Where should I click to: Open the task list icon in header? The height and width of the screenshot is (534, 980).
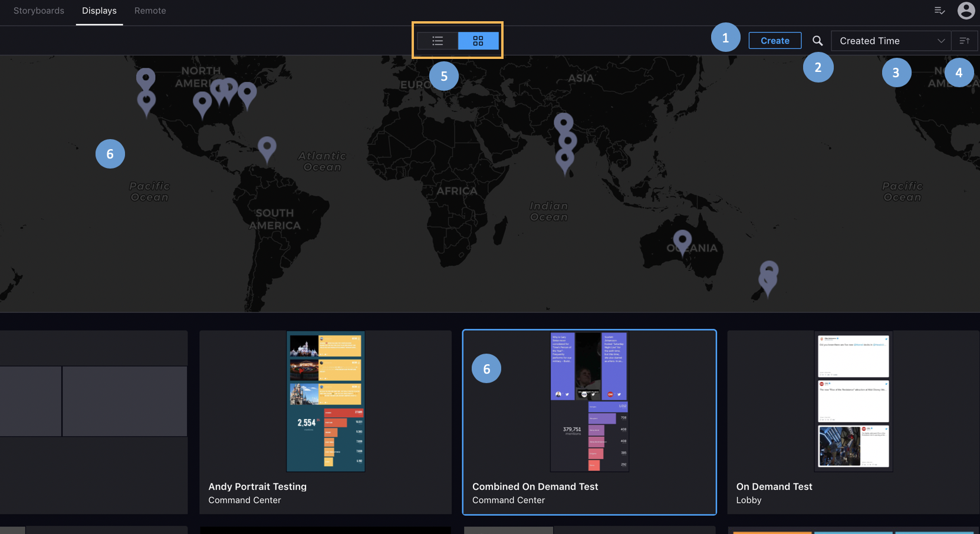click(x=940, y=11)
